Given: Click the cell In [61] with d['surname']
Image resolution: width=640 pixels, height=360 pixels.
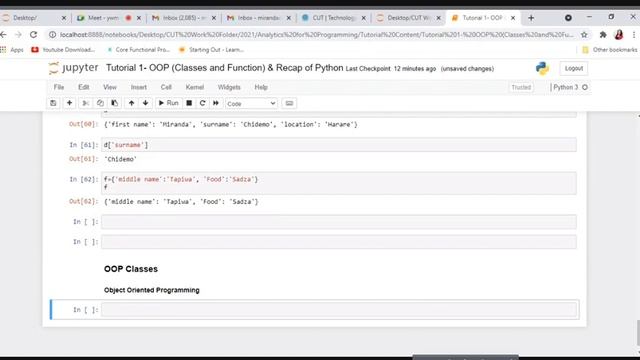Looking at the screenshot, I should (x=339, y=145).
